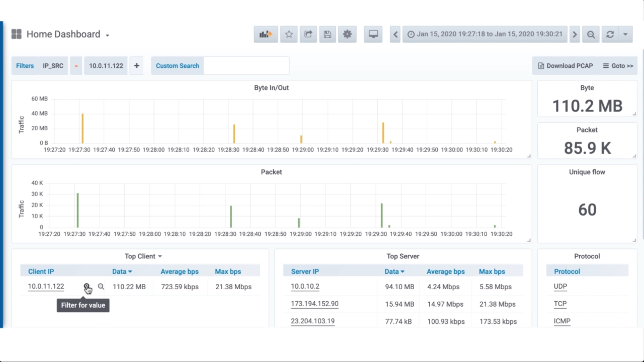The image size is (644, 362).
Task: Open the time range picker
Action: click(485, 34)
